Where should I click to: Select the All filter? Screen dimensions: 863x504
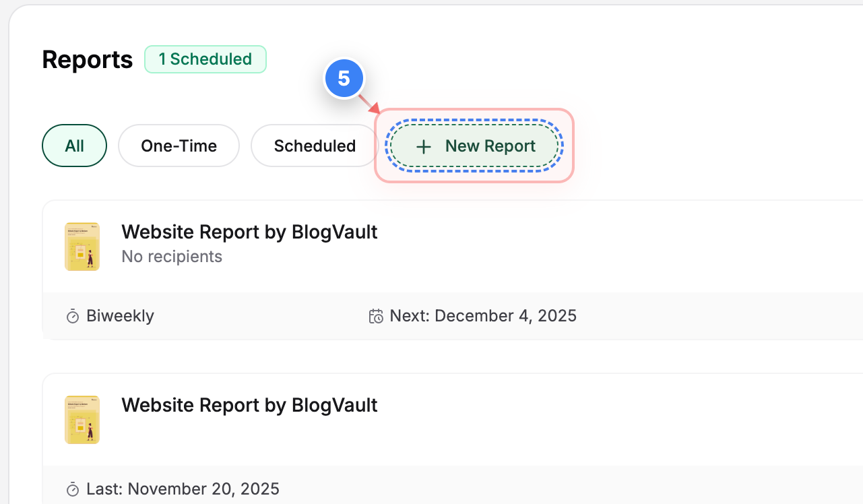tap(74, 146)
